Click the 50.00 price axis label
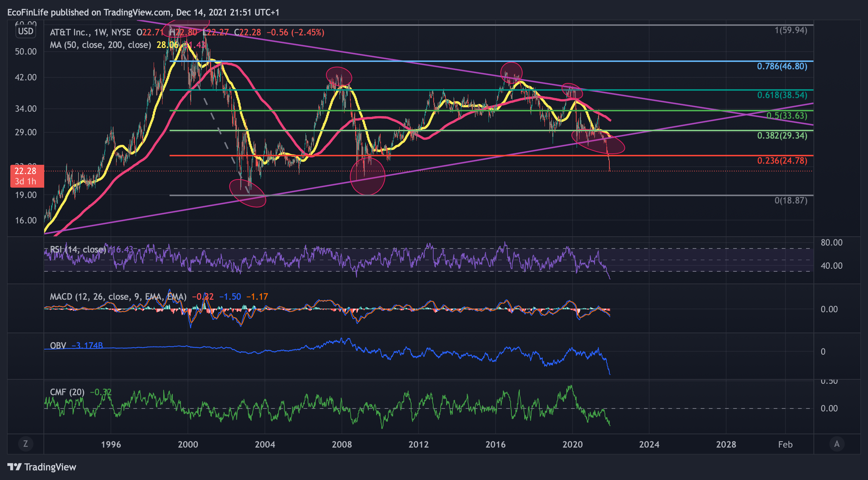This screenshot has height=480, width=868. tap(26, 52)
